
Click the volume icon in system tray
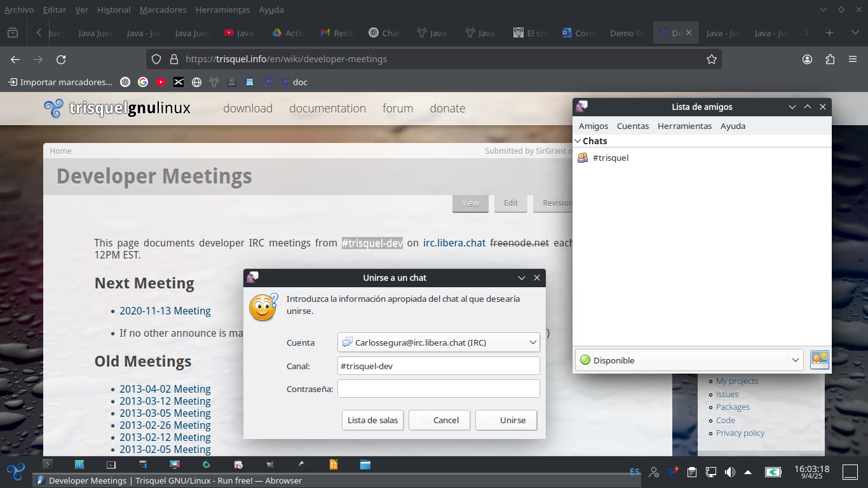click(730, 472)
